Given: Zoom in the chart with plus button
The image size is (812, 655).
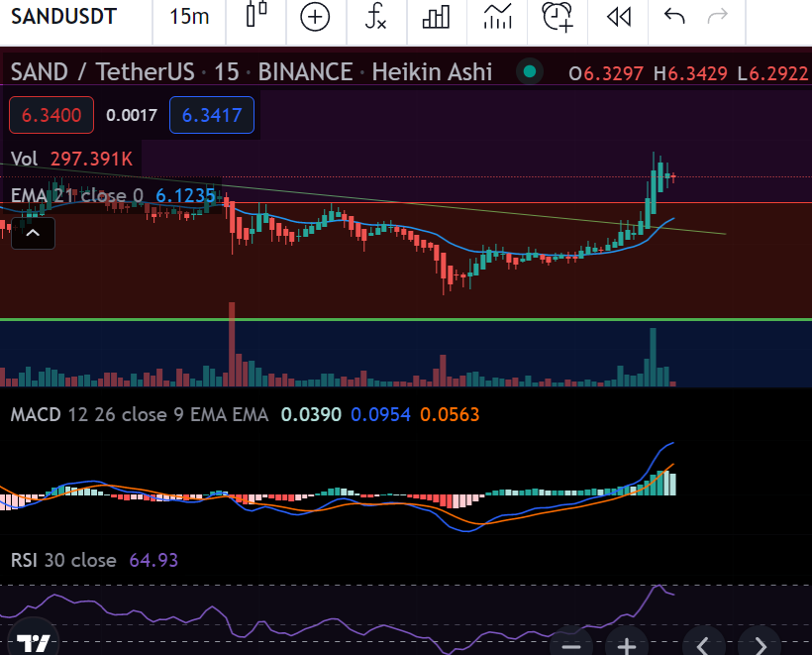Looking at the screenshot, I should pos(627,646).
